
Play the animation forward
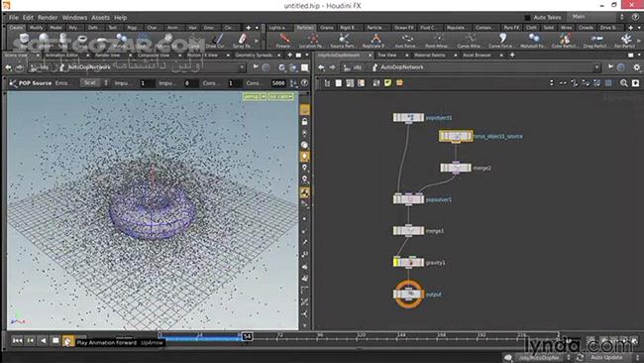[x=67, y=341]
